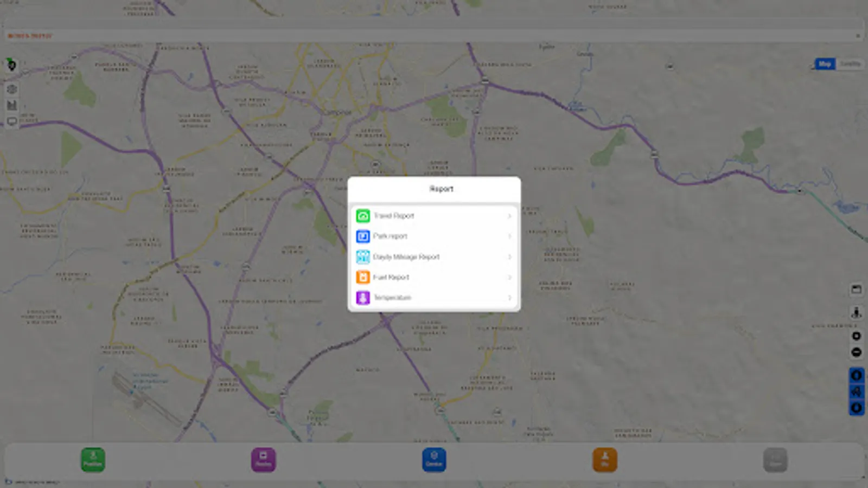Image resolution: width=868 pixels, height=488 pixels.
Task: Open the Temperature report entry
Action: pos(434,298)
